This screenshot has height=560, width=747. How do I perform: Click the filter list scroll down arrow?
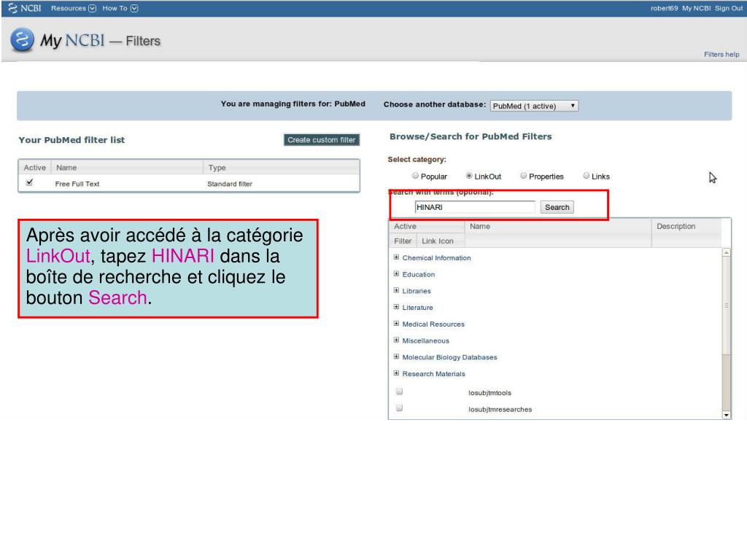tap(726, 415)
